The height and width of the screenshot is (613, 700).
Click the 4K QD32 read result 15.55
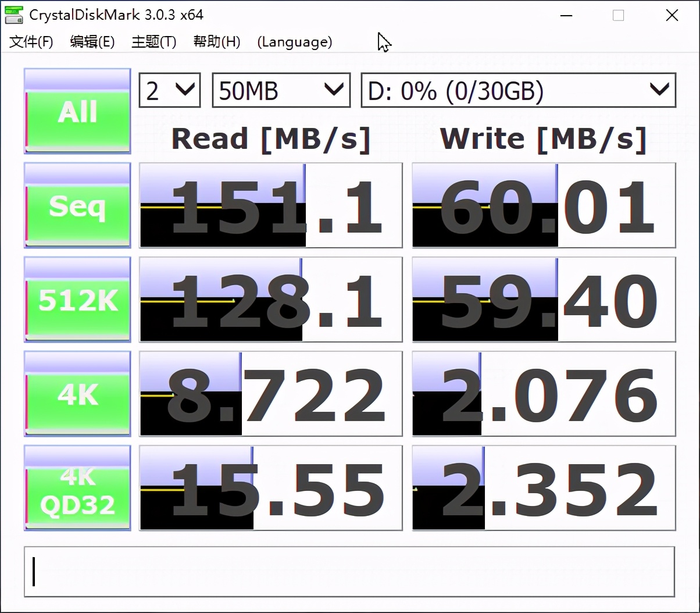[271, 488]
